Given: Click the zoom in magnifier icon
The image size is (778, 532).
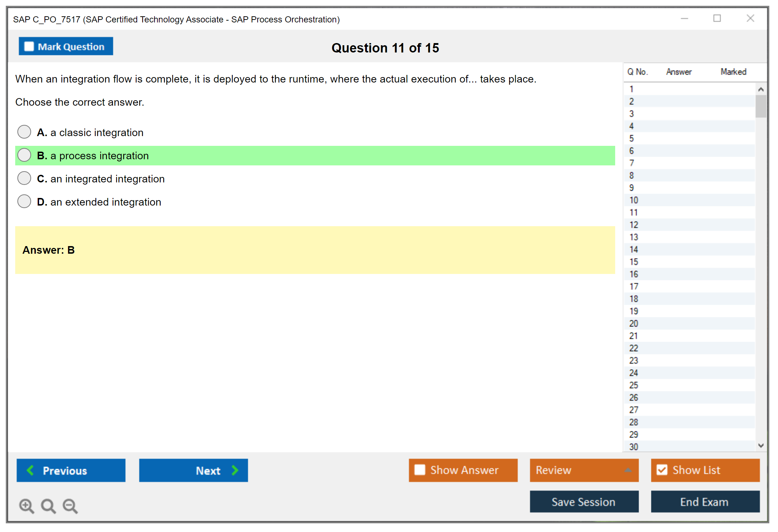Looking at the screenshot, I should (x=26, y=506).
